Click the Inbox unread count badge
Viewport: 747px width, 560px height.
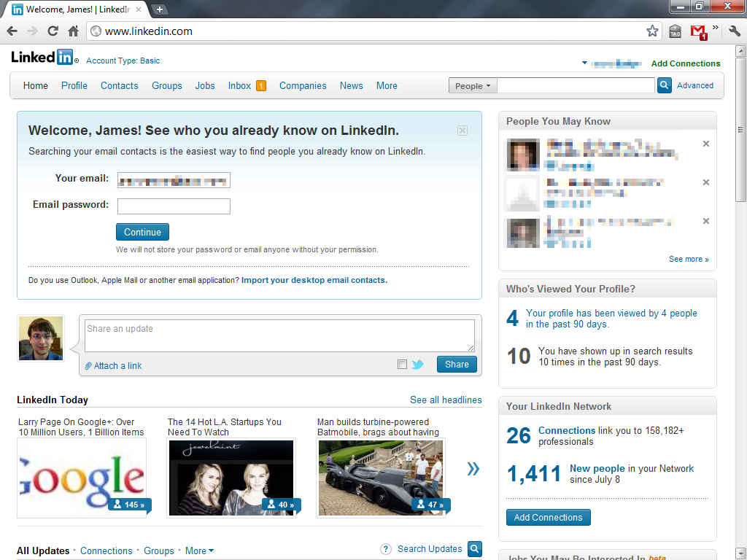261,86
